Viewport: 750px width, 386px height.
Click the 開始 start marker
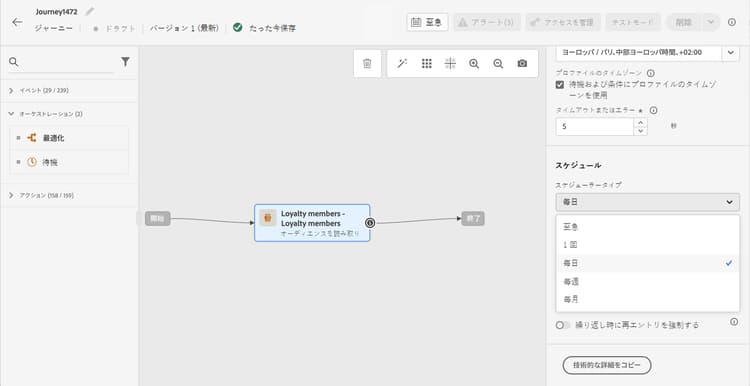(157, 219)
